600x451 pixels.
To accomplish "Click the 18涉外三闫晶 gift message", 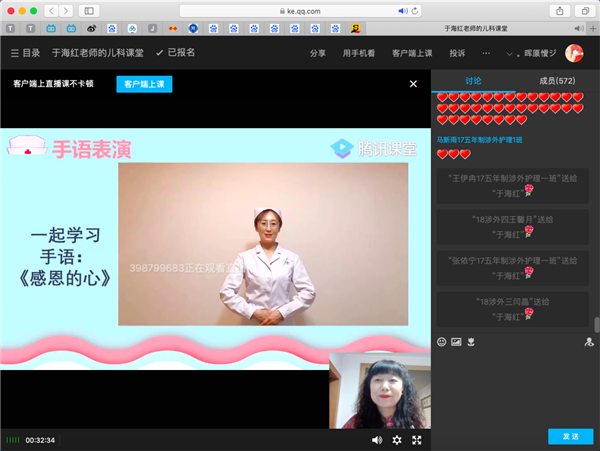I will tap(513, 309).
